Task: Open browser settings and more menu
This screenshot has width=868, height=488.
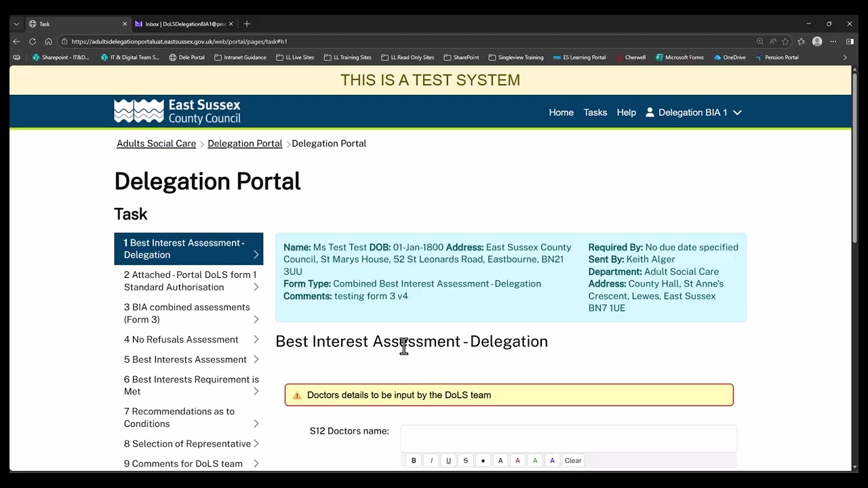Action: (x=833, y=41)
